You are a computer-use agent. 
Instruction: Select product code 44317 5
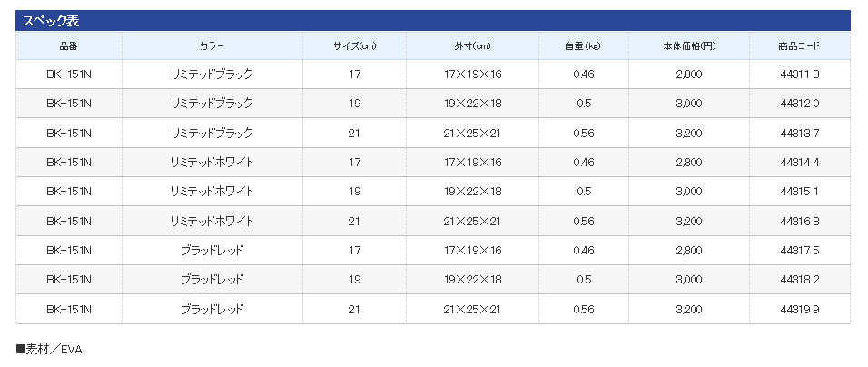click(799, 251)
